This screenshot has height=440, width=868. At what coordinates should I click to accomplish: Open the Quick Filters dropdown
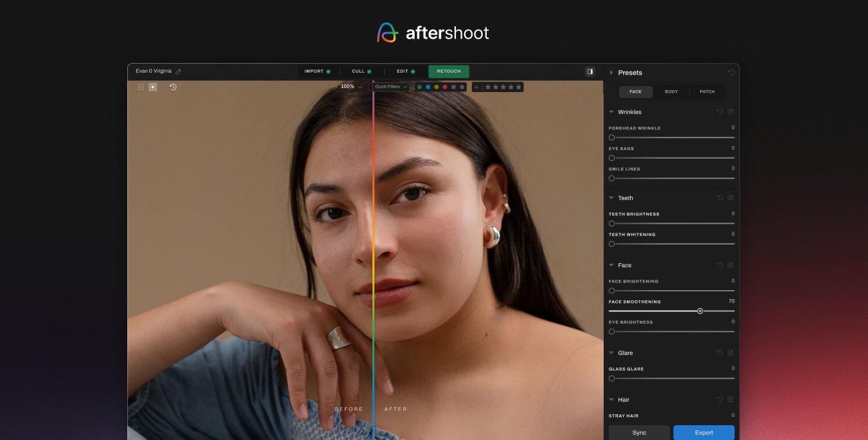point(391,87)
